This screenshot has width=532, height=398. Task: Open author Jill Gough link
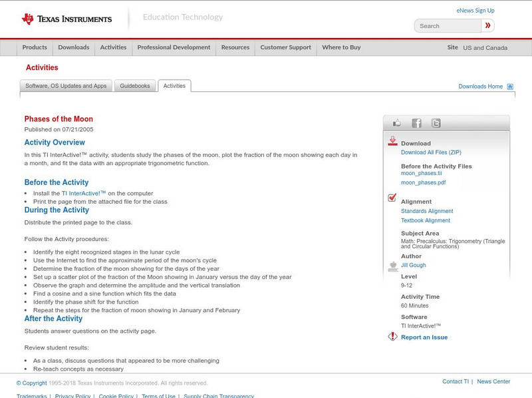coord(414,265)
